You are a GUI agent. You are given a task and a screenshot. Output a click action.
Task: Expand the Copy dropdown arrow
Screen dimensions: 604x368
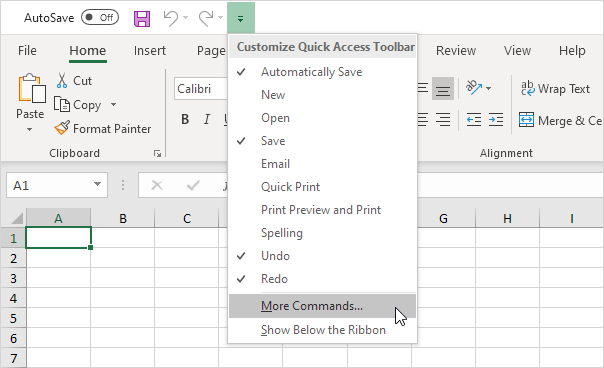click(x=113, y=104)
